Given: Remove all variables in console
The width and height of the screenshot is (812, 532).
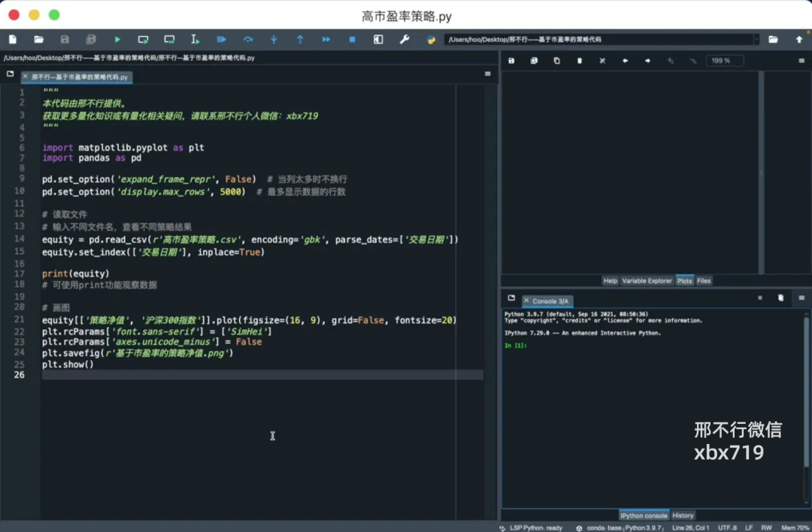Looking at the screenshot, I should point(780,298).
